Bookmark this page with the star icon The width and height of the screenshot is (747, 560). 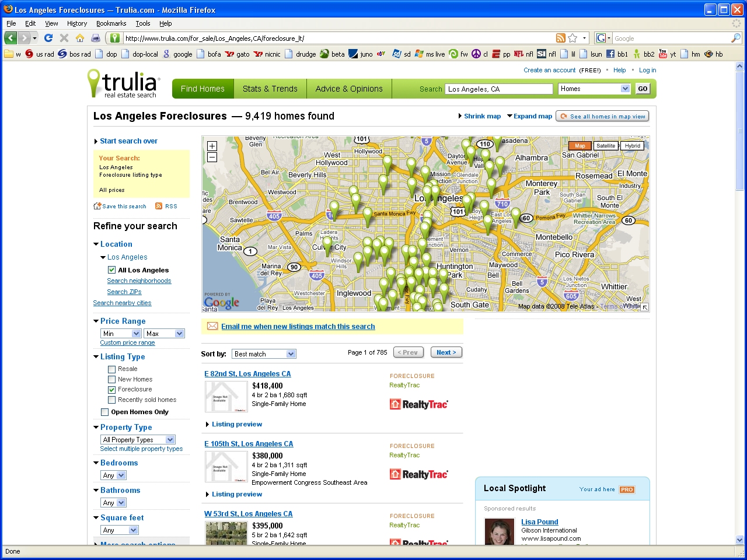[x=573, y=38]
